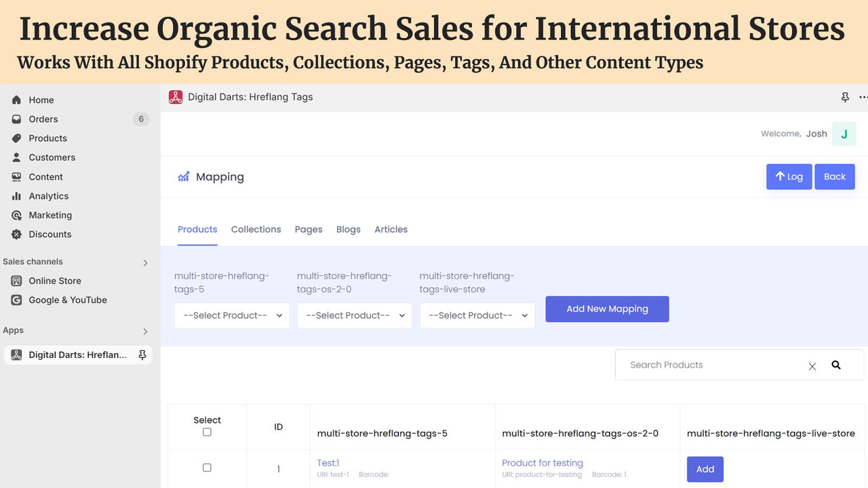Unpin the Digital Darts app from the sidebar

142,354
